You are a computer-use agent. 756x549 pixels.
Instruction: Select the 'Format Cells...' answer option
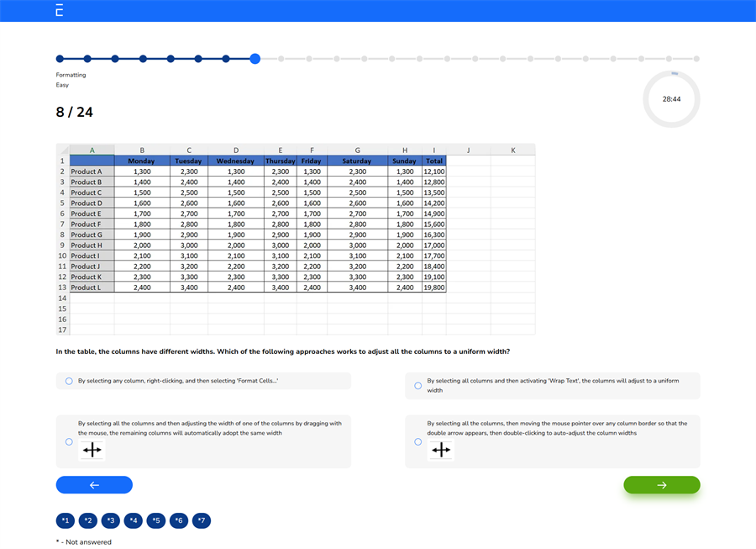click(69, 381)
